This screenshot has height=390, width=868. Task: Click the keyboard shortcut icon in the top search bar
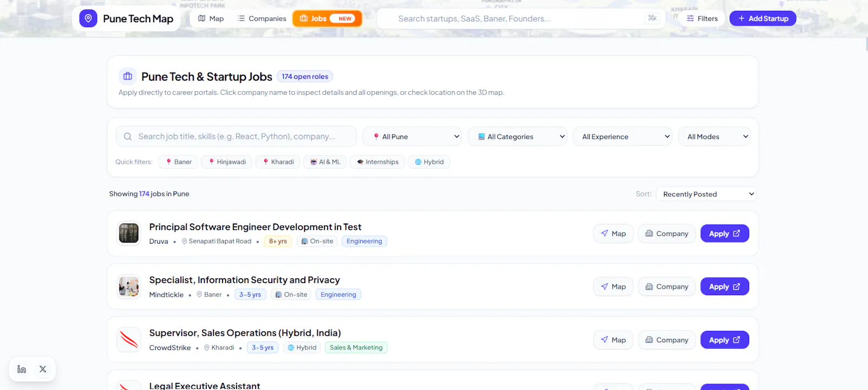tap(652, 18)
